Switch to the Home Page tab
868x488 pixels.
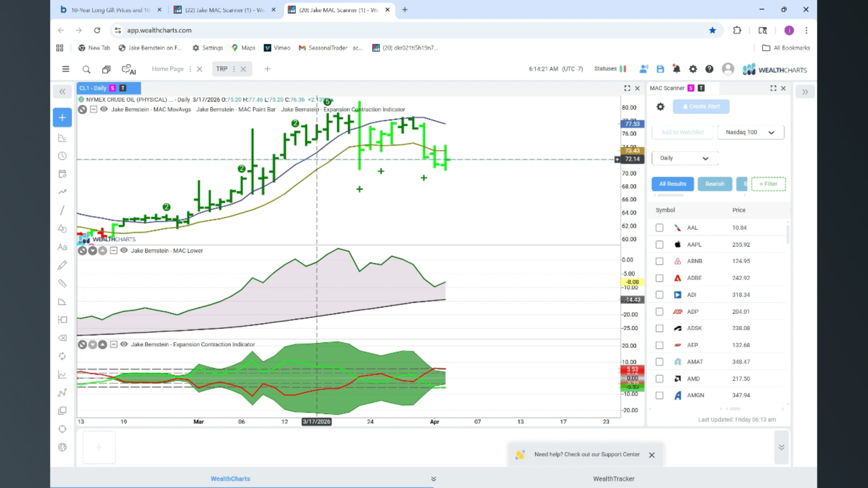click(x=168, y=69)
